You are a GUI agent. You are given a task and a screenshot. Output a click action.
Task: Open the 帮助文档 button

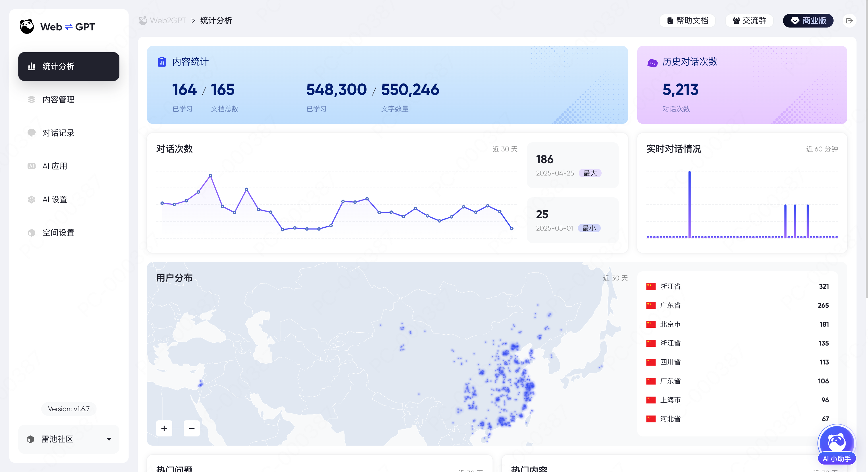pos(687,21)
